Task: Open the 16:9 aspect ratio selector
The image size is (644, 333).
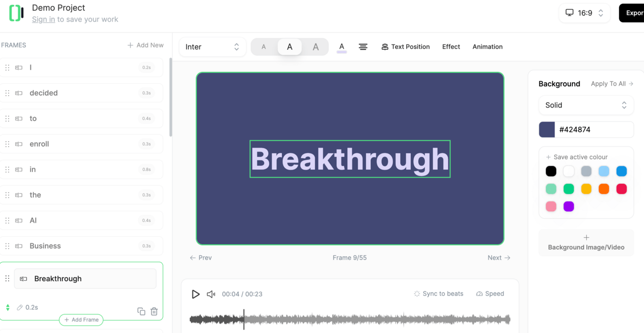Action: point(585,13)
